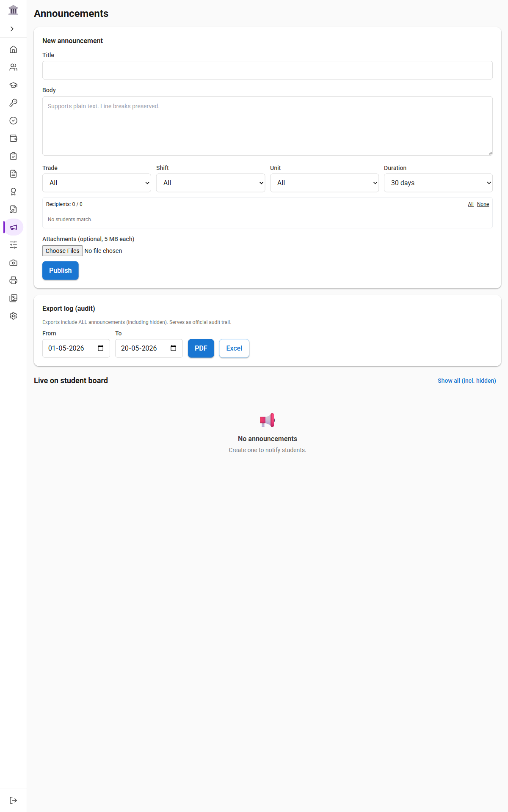
Task: Click 'Attachments (optional, 5 MB each)' label
Action: click(88, 239)
